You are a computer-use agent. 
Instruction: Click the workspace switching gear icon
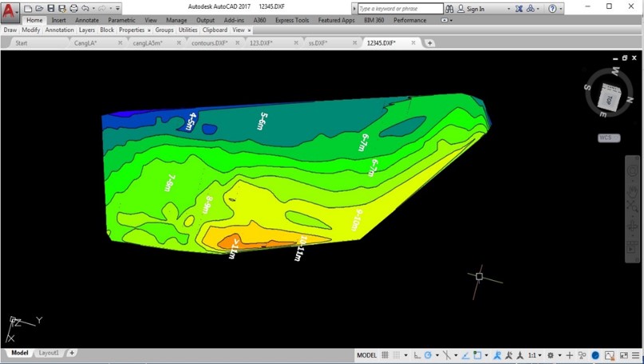pos(551,355)
